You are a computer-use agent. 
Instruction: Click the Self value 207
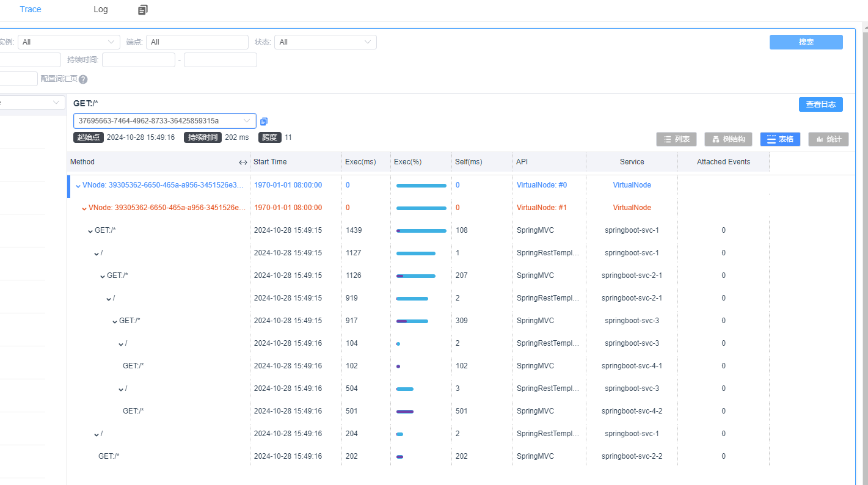461,275
